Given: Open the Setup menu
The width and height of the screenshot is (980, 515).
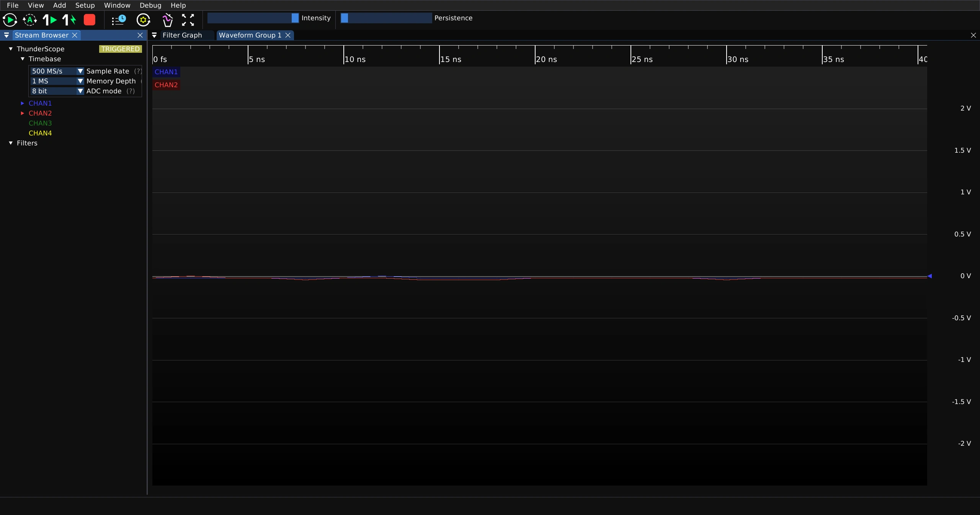Looking at the screenshot, I should pyautogui.click(x=85, y=5).
